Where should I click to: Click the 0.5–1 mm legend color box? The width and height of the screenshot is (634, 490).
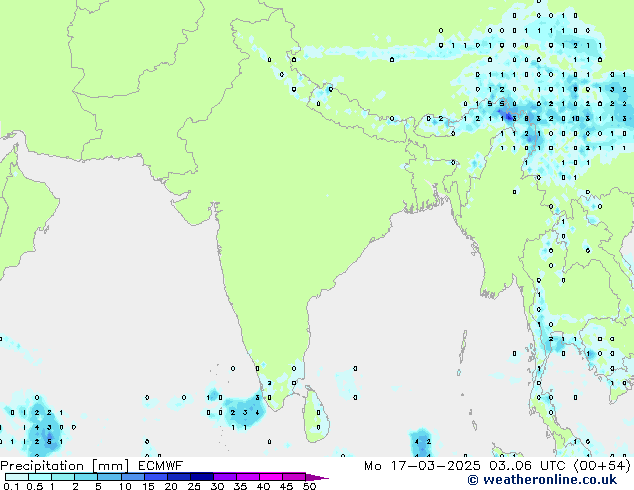(40, 477)
